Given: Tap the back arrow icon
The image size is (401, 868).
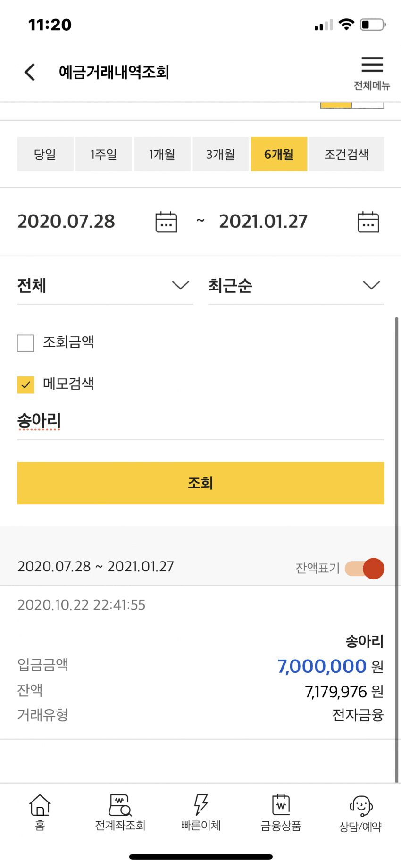Looking at the screenshot, I should click(30, 72).
